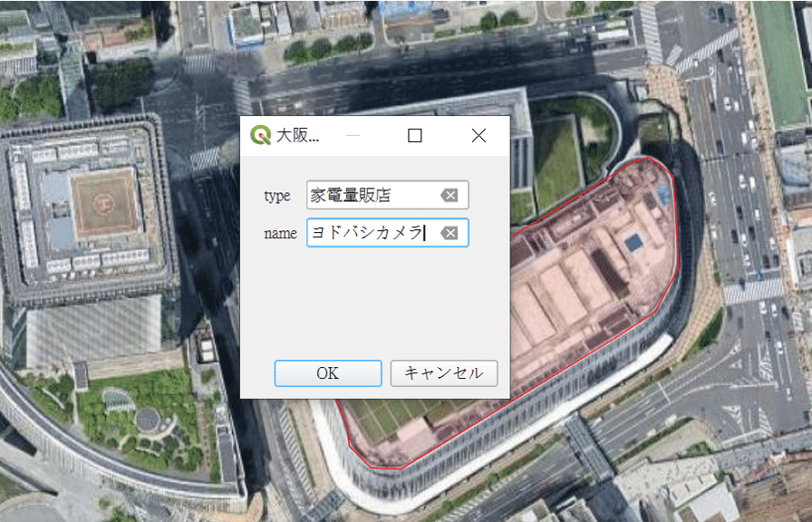The height and width of the screenshot is (522, 812).
Task: Maximize the 大阪 dialog window
Action: (x=414, y=136)
